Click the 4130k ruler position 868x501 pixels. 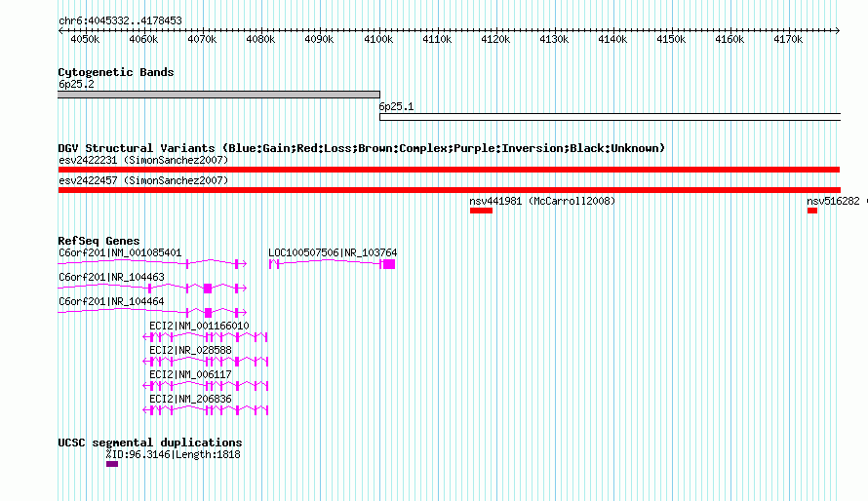point(554,39)
